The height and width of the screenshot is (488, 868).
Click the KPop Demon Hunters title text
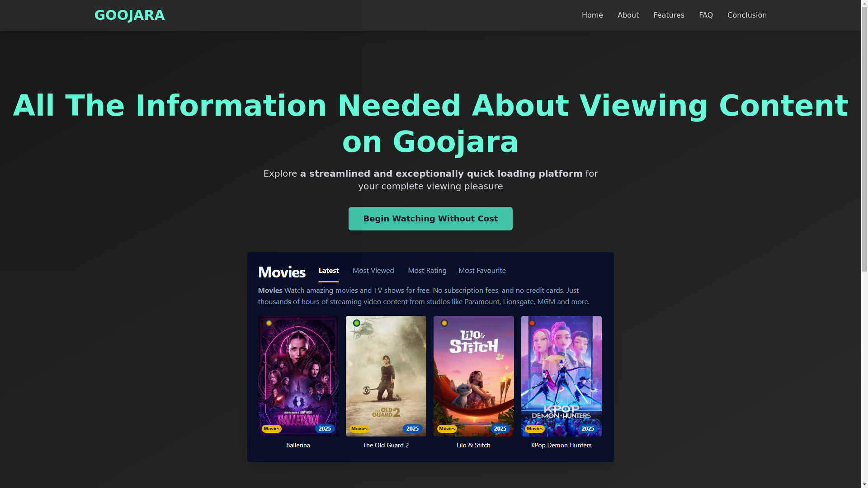[x=561, y=446]
